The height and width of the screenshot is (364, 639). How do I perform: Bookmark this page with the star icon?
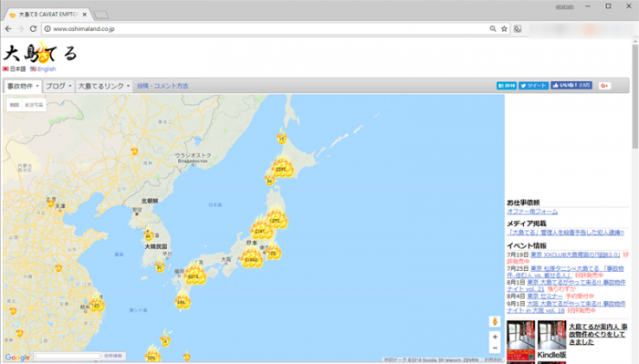point(504,29)
